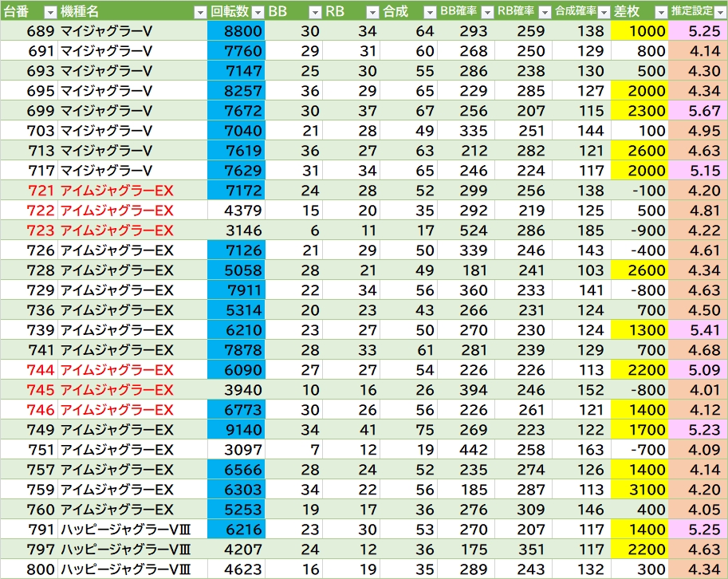Open the RB確率 column filter dropdown
This screenshot has width=728, height=579.
(545, 13)
